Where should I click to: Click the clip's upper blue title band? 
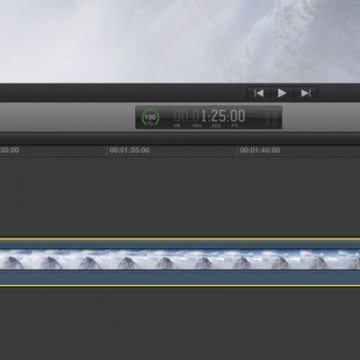(x=180, y=245)
